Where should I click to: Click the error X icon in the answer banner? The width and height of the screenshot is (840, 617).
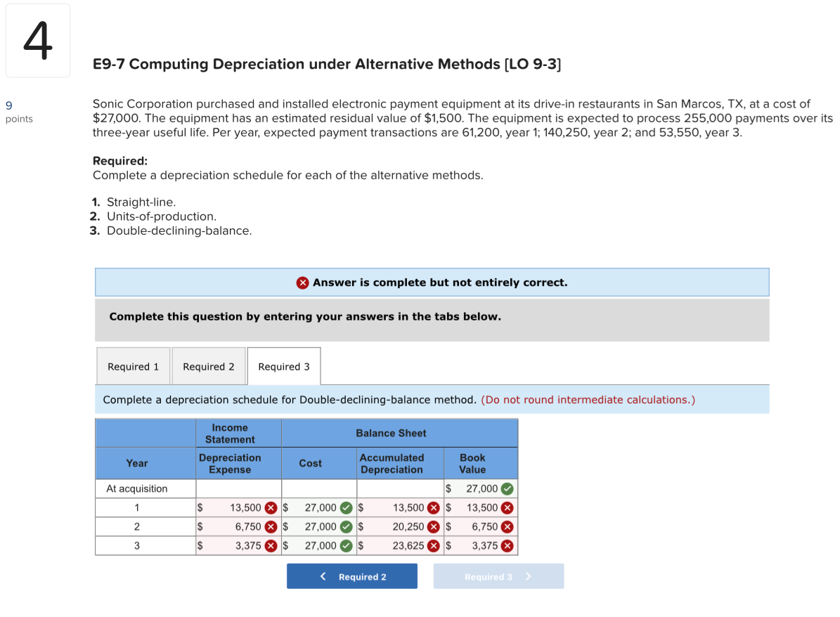(302, 282)
